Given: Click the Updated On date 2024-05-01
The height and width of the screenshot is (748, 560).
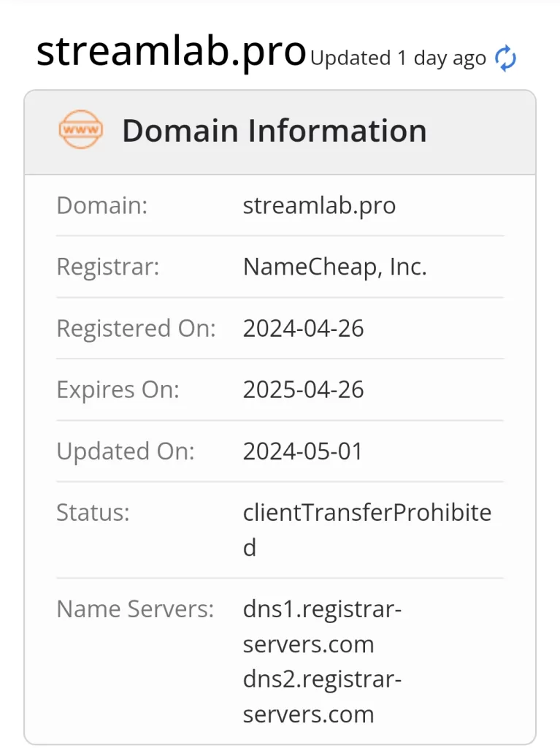Looking at the screenshot, I should [302, 451].
